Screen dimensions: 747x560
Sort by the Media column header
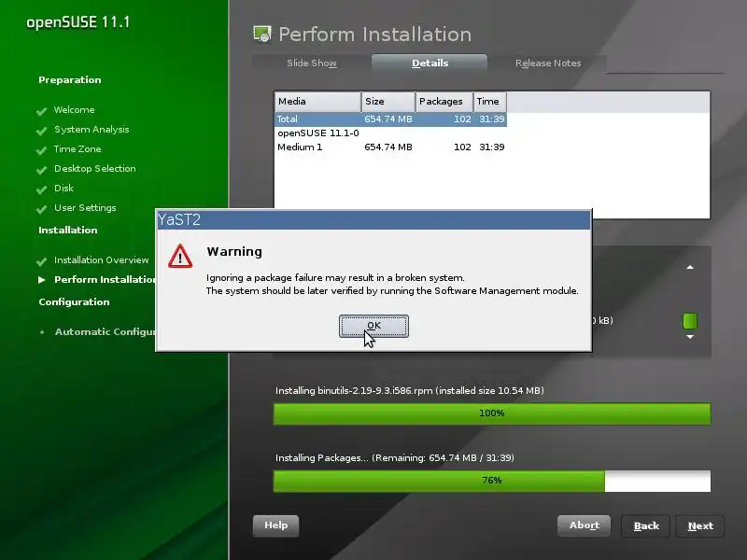click(317, 102)
